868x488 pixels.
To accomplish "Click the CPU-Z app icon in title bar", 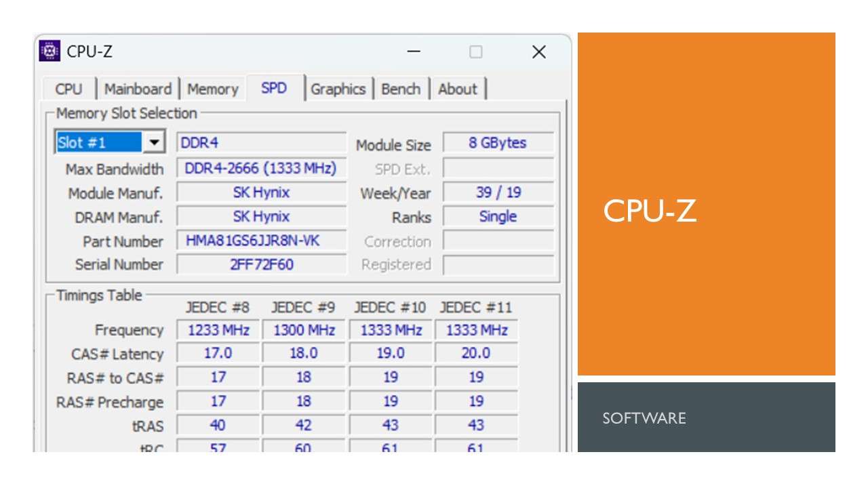I will pos(50,51).
